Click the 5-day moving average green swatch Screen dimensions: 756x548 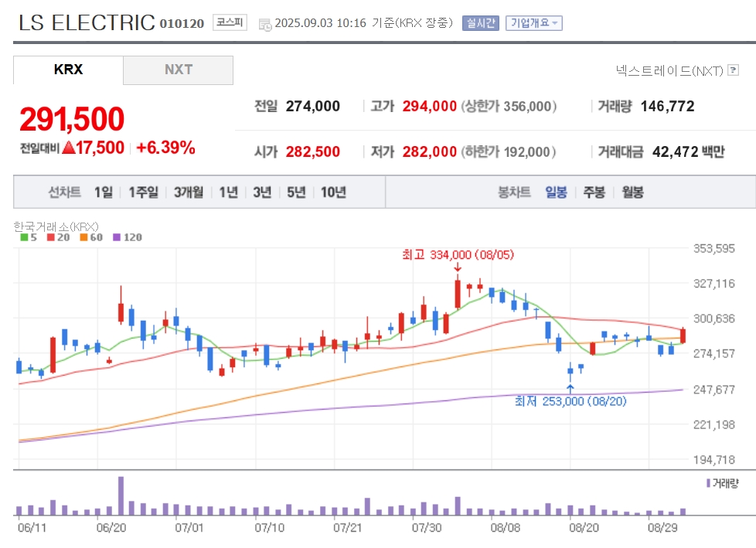click(24, 237)
